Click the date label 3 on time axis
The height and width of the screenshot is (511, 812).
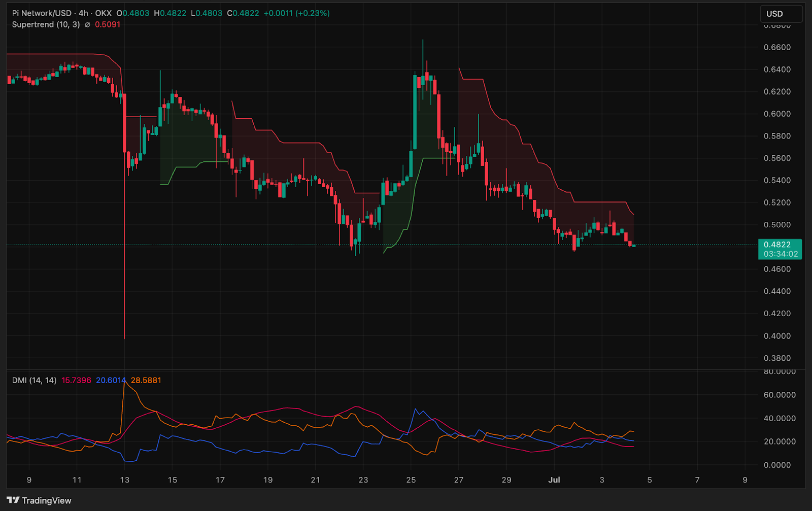pyautogui.click(x=602, y=480)
